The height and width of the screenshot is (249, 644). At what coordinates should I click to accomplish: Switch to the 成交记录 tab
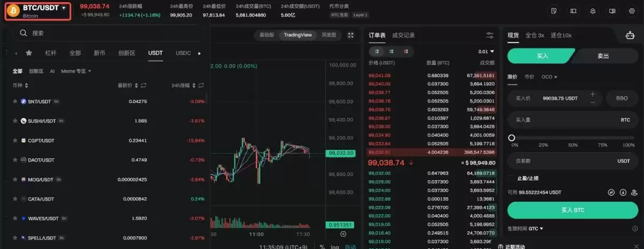tap(404, 35)
